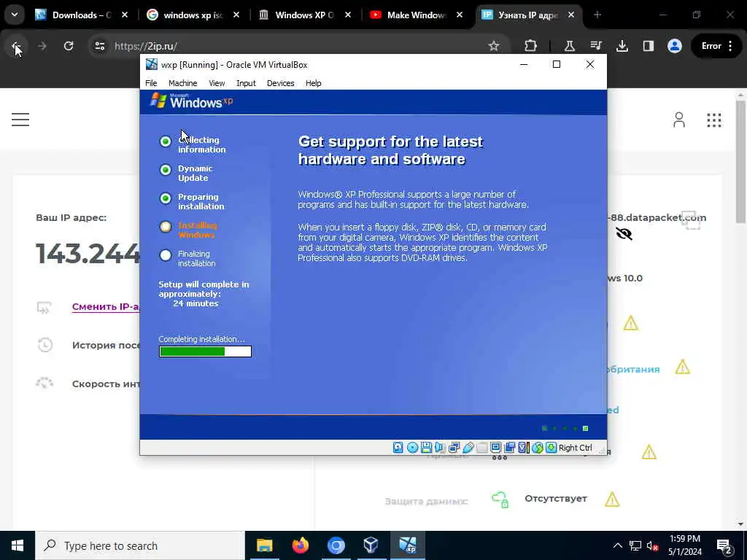The image size is (747, 560).
Task: Open the View menu in VirtualBox
Action: pos(216,83)
